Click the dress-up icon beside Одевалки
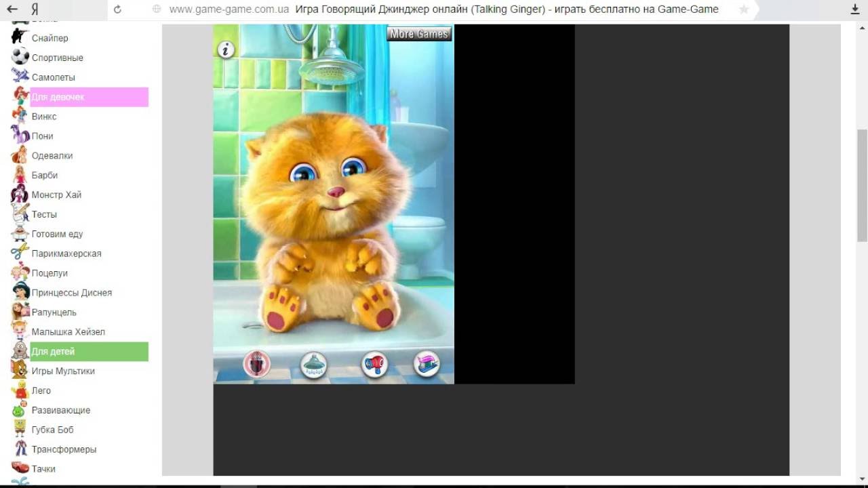868x488 pixels. [x=20, y=155]
